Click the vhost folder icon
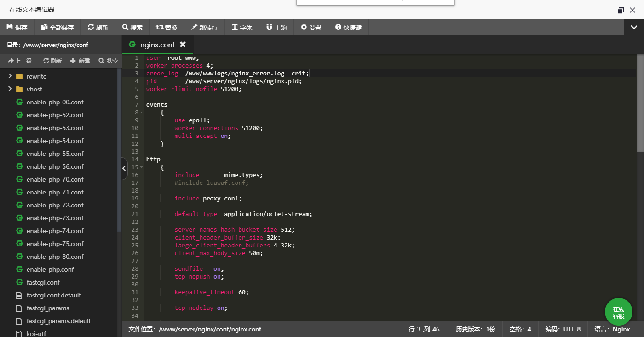 19,89
